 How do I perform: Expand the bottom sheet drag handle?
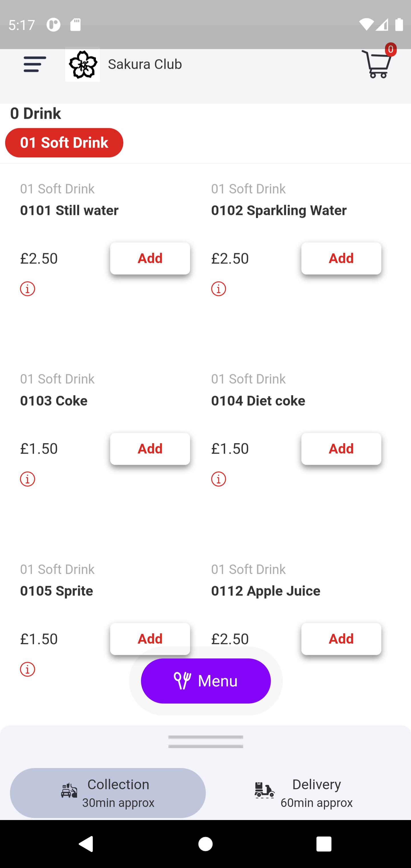point(206,742)
